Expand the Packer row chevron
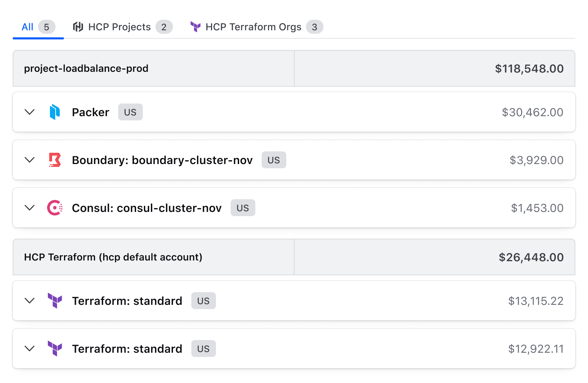 [30, 112]
